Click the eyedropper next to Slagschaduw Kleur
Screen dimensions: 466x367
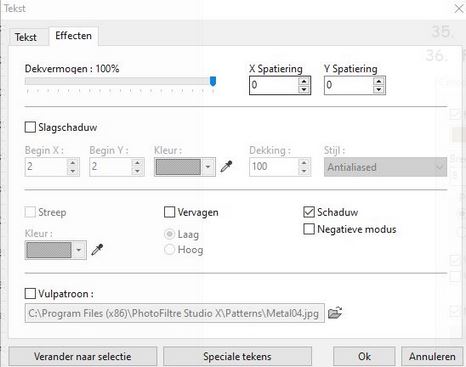pos(226,166)
